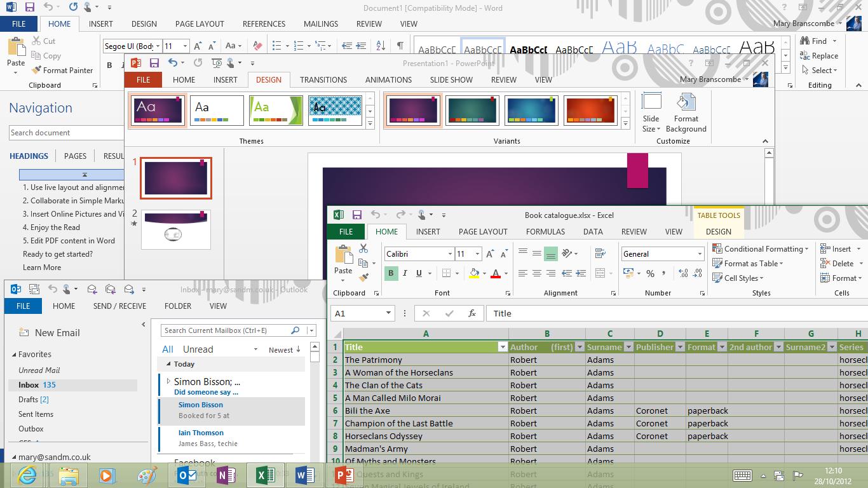The height and width of the screenshot is (488, 868).
Task: Choose the teal variant in PowerPoint
Action: tap(472, 111)
